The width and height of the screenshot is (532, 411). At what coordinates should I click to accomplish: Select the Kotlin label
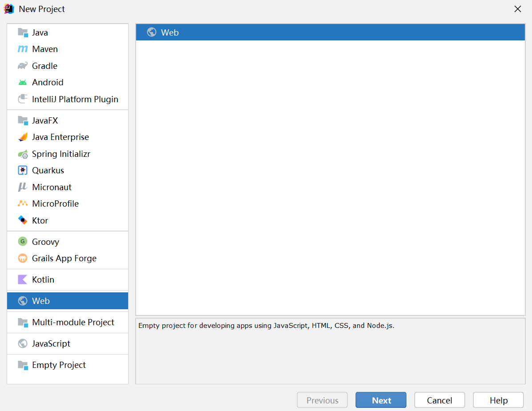tap(43, 279)
